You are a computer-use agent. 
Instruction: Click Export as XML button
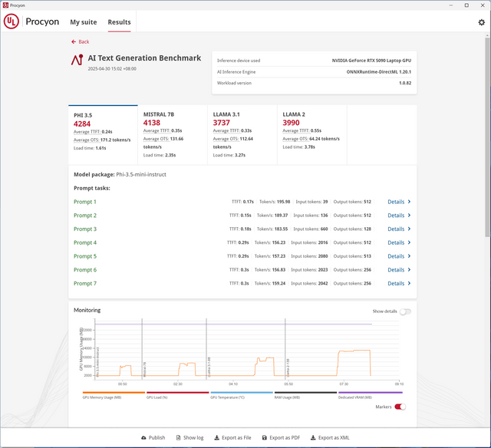pos(330,438)
